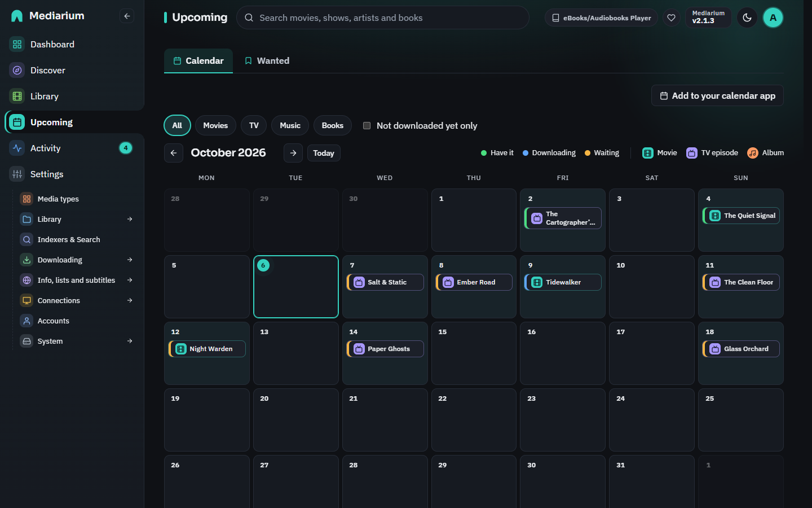
Task: Filter calendar by TV
Action: [254, 125]
